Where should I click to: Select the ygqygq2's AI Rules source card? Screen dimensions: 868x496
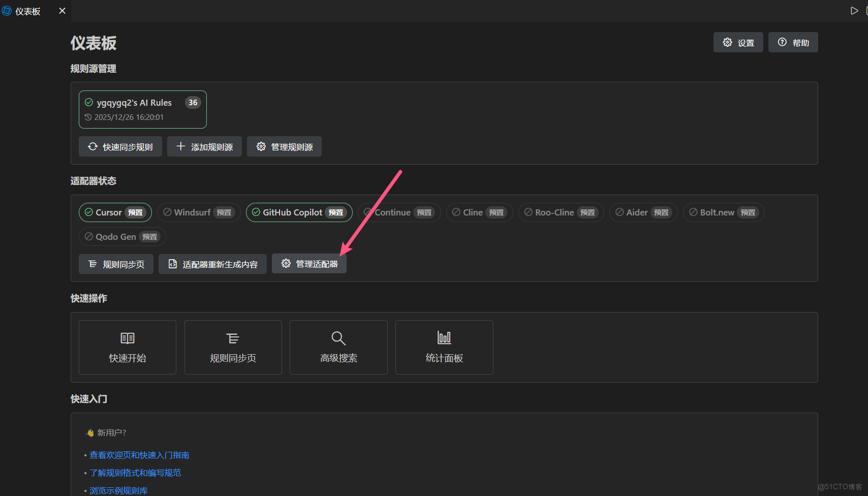pos(143,109)
